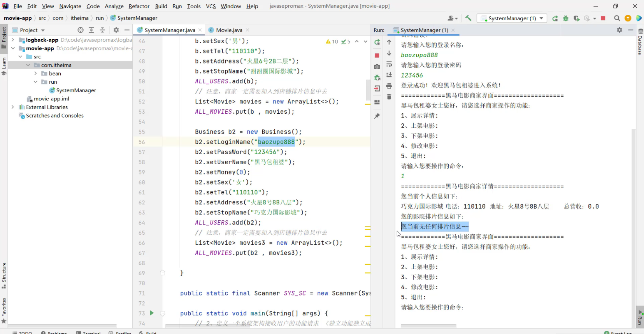Image resolution: width=644 pixels, height=334 pixels.
Task: Select SystemManager (1) run tab
Action: coord(424,30)
